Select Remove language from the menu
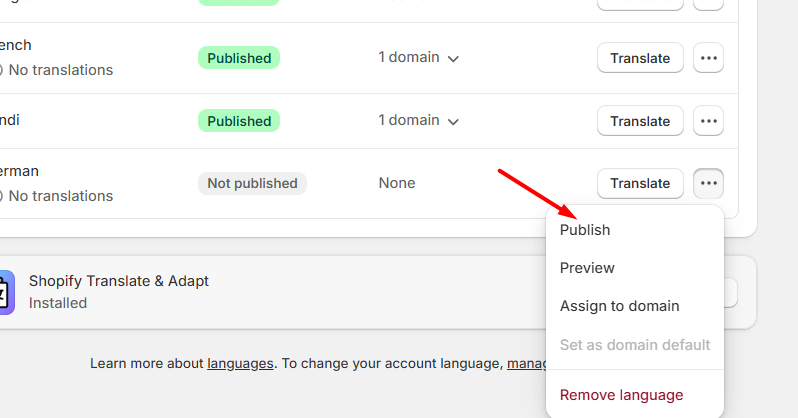Screen dimensions: 798x418 point(621,395)
